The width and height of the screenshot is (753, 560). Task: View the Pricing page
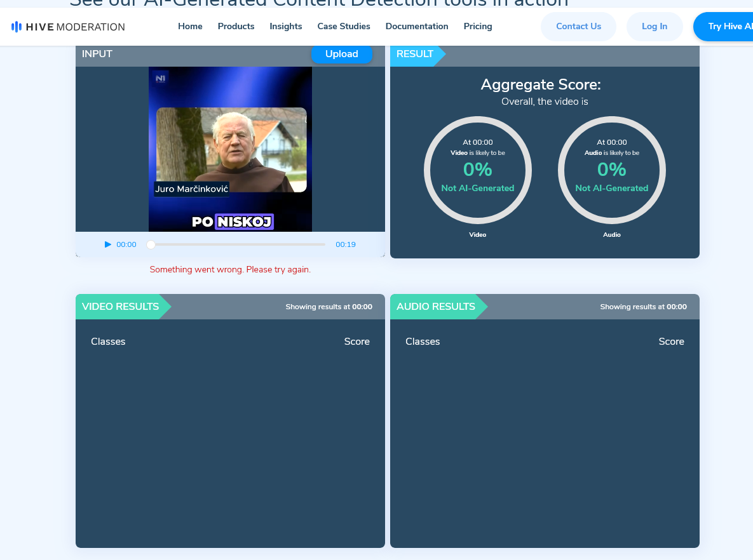tap(478, 26)
